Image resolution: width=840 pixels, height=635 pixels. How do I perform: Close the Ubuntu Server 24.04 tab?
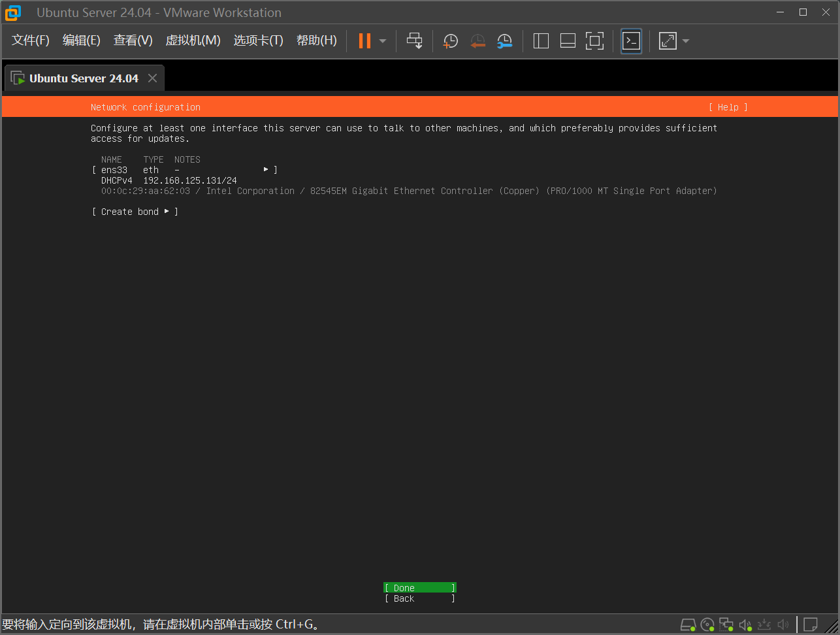point(152,78)
